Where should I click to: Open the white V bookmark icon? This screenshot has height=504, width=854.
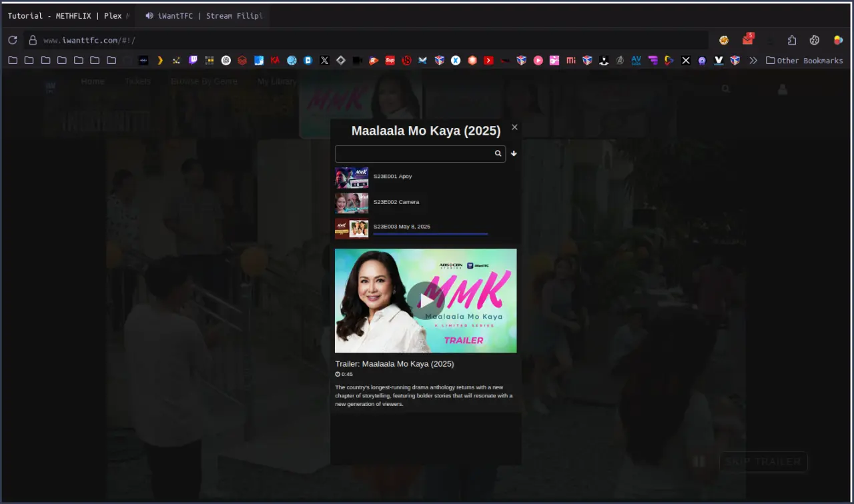(x=719, y=60)
